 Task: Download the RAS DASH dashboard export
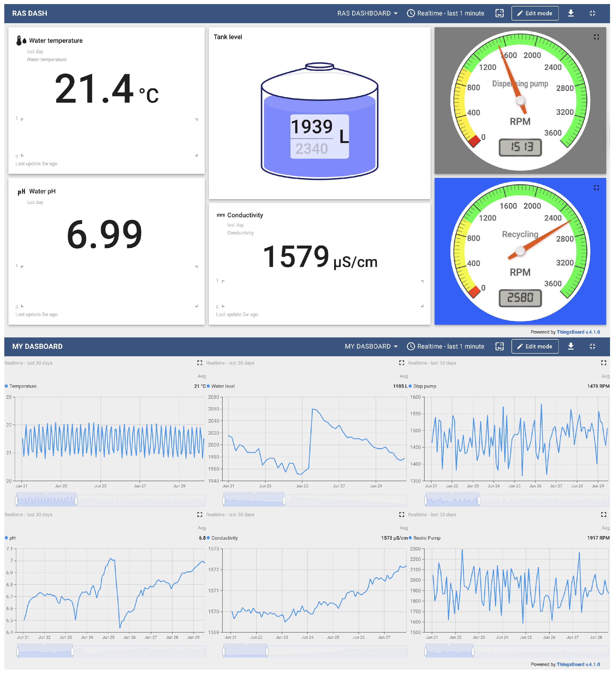tap(570, 13)
